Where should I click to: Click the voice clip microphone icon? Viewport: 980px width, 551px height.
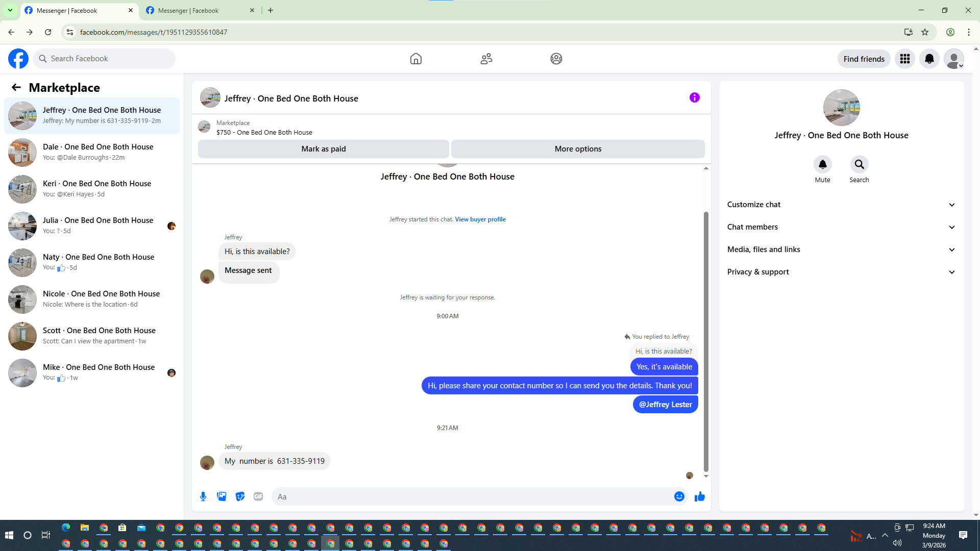pos(203,496)
